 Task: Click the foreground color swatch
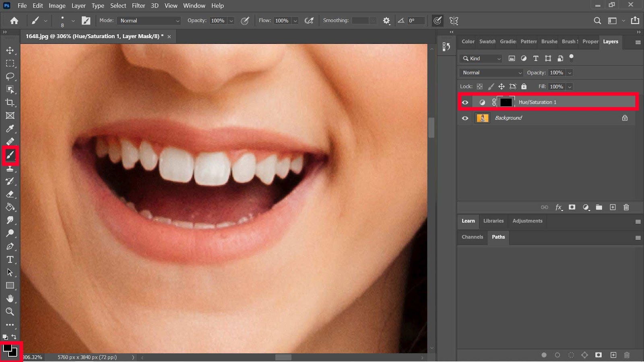tap(7, 348)
